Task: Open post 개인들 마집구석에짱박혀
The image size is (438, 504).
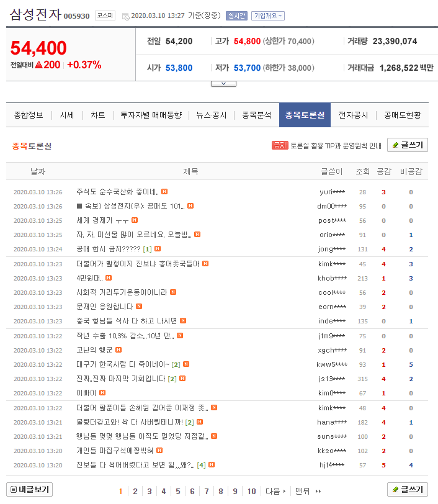Action: [x=115, y=451]
